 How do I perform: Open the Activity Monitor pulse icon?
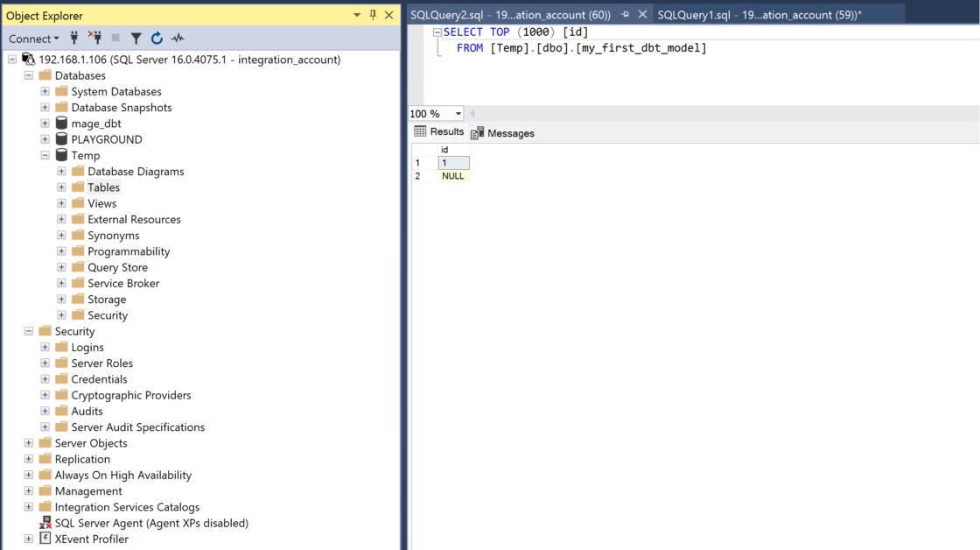[178, 39]
